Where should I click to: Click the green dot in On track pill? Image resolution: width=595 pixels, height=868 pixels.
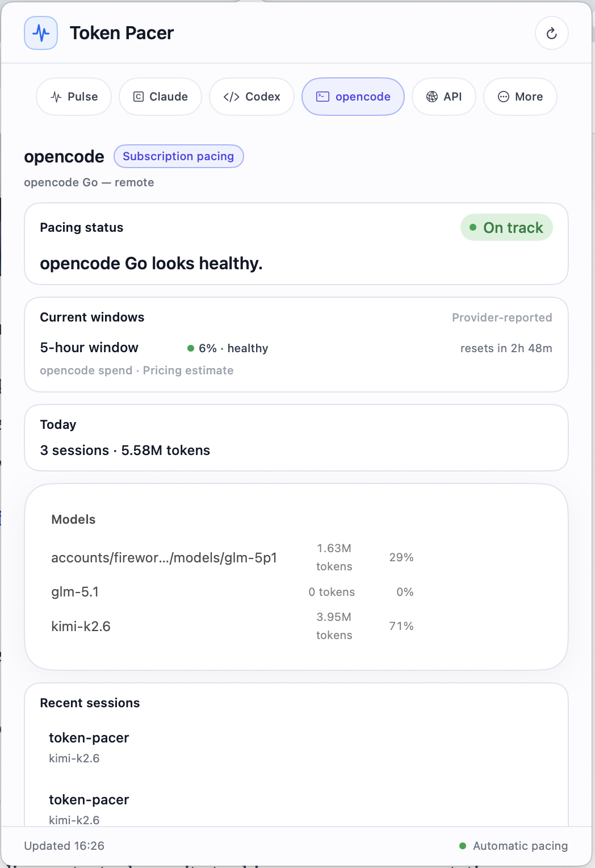(473, 227)
